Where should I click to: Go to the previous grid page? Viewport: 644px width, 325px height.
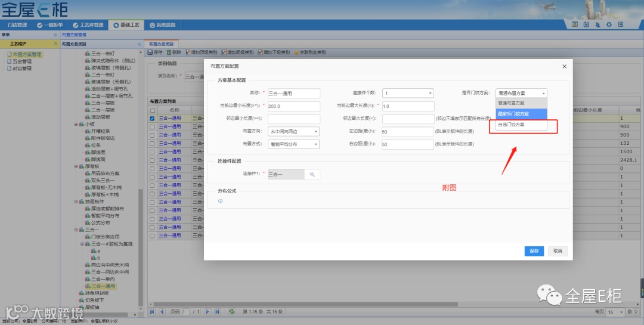pyautogui.click(x=162, y=312)
